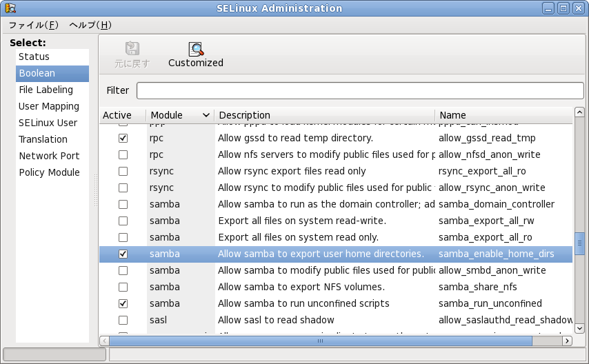589x364 pixels.
Task: Click the SELinux app icon in title bar
Action: 10,8
